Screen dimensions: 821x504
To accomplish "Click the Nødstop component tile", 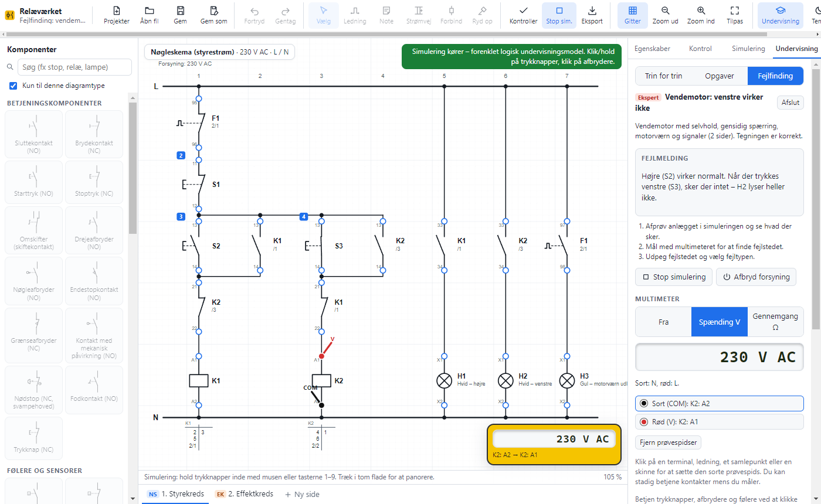I will click(x=33, y=390).
